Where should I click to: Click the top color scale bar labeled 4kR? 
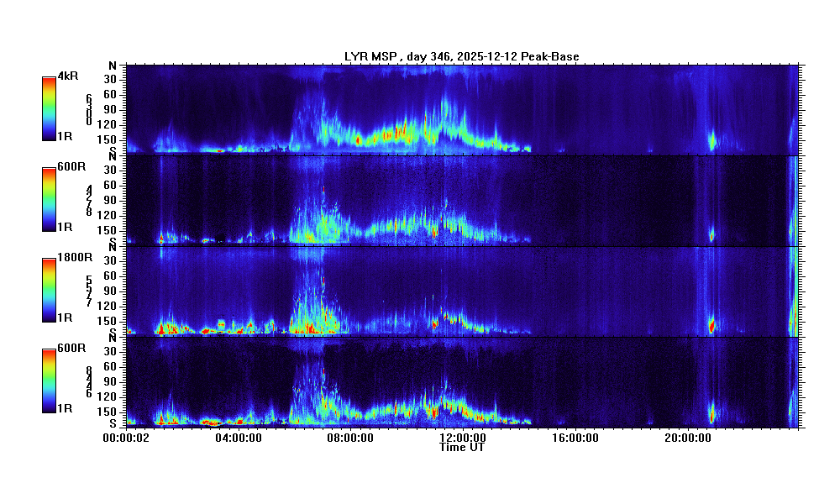pos(49,108)
